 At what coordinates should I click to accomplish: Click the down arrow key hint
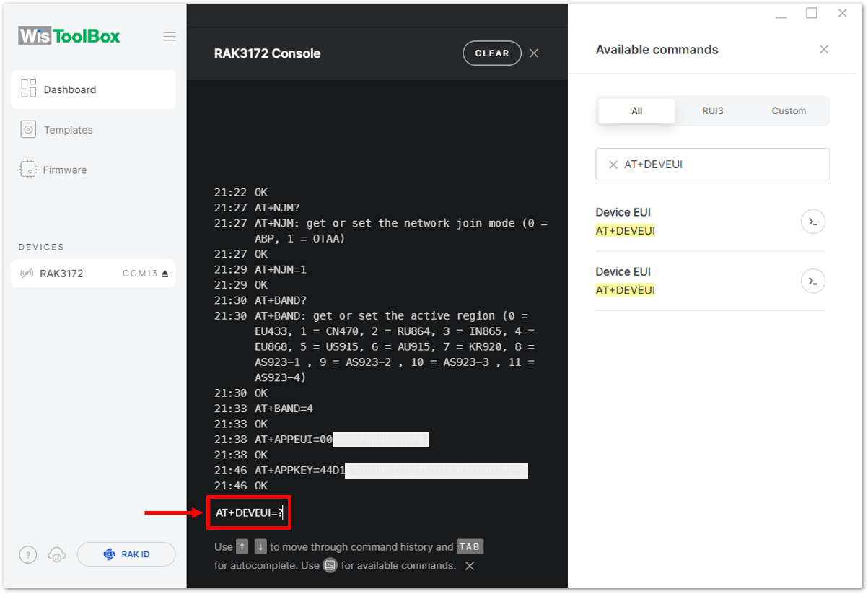point(260,547)
